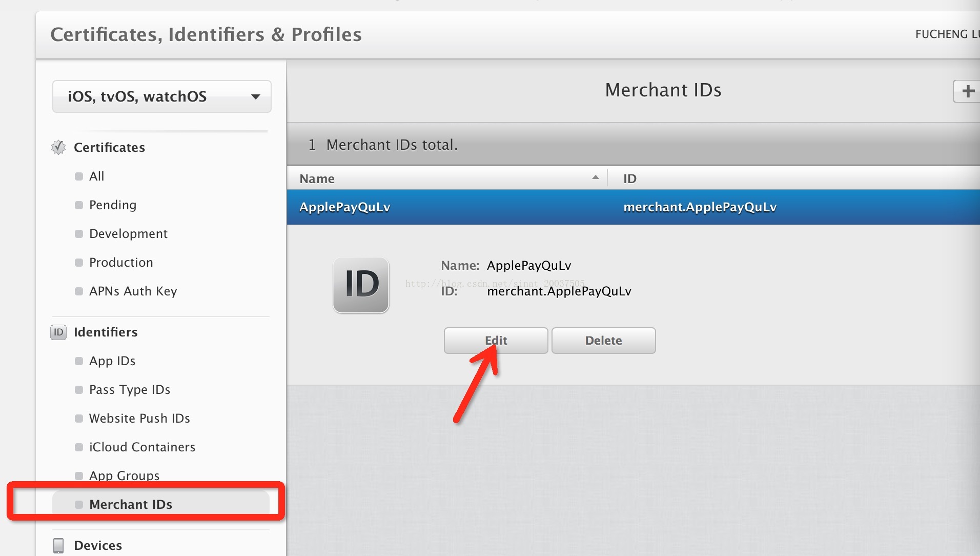Open APNs Auth Key in sidebar
This screenshot has width=980, height=556.
click(133, 291)
